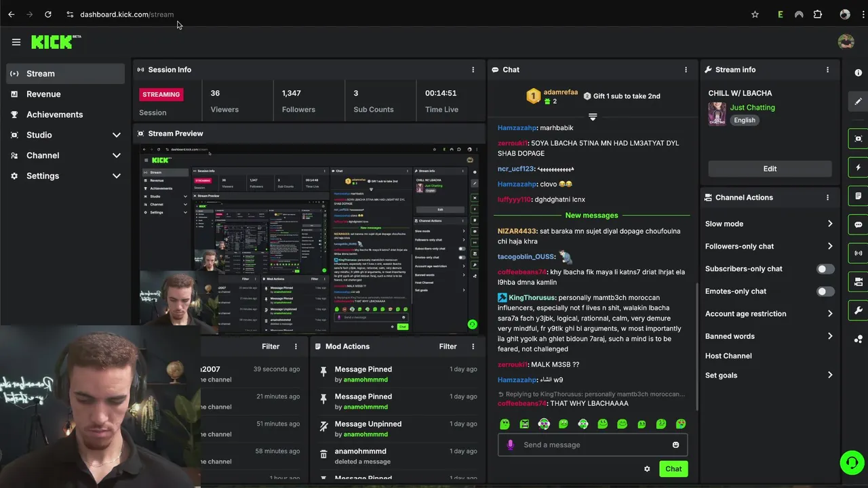Open the Mod Actions Filter dropdown
This screenshot has width=868, height=488.
coord(448,346)
